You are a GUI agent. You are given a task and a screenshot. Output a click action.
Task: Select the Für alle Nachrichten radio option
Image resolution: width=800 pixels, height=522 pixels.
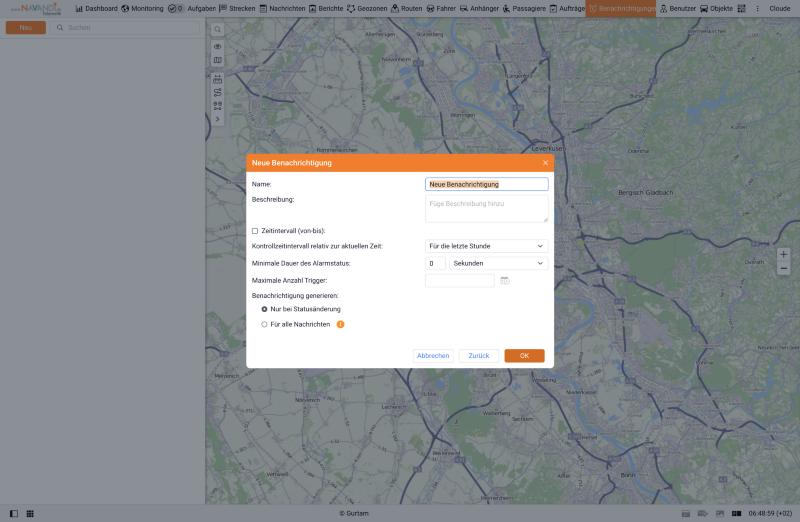point(264,325)
